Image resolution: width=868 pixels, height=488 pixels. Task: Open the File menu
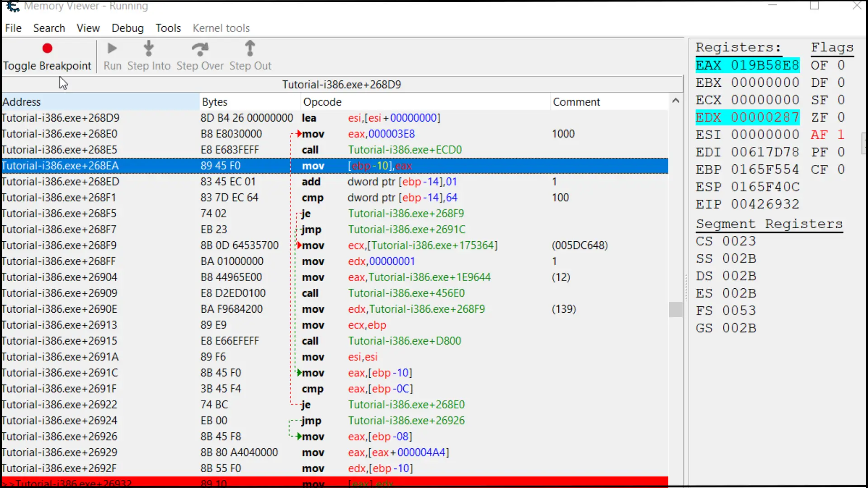point(13,28)
